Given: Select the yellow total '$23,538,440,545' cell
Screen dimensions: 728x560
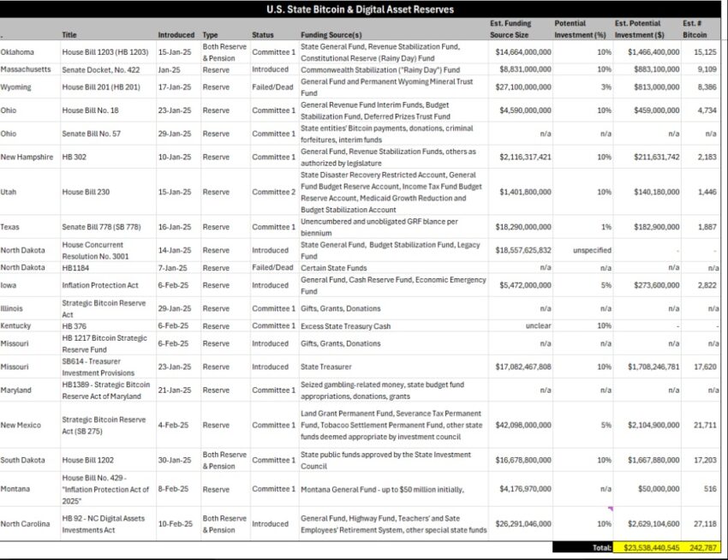Looking at the screenshot, I should 647,548.
